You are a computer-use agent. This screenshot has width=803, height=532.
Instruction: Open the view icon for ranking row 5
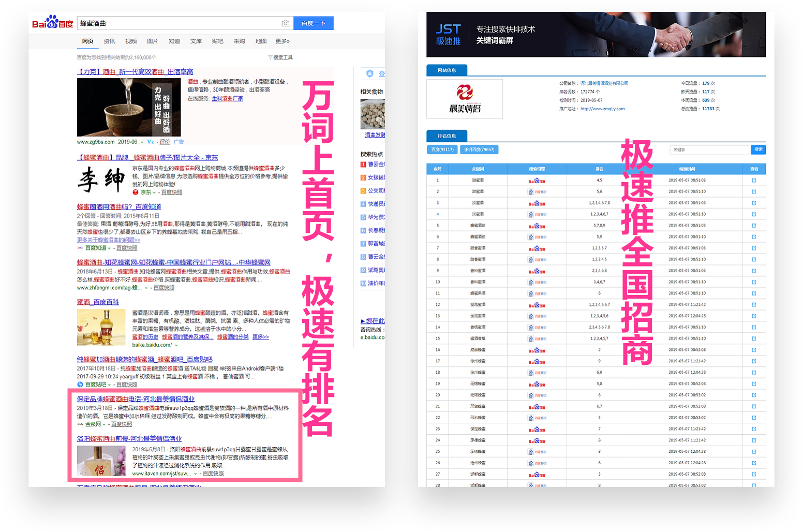coord(754,226)
